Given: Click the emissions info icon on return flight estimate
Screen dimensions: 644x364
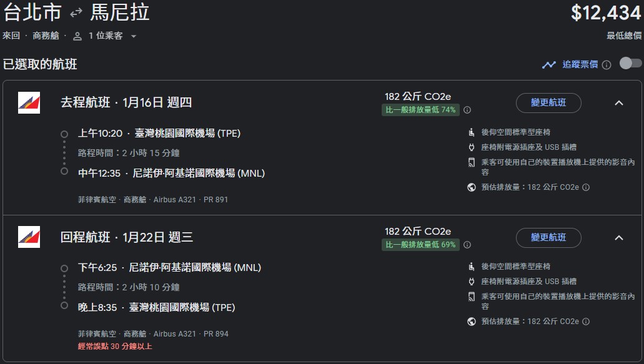Looking at the screenshot, I should [585, 321].
